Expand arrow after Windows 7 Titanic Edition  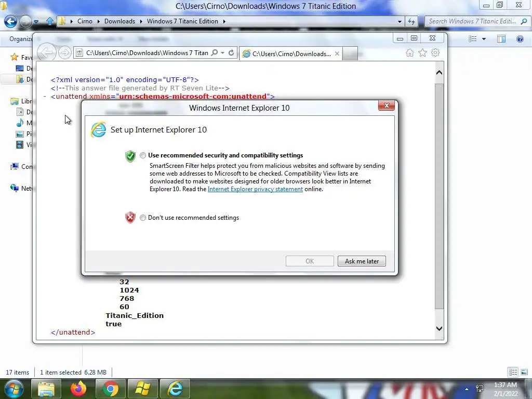click(x=224, y=21)
